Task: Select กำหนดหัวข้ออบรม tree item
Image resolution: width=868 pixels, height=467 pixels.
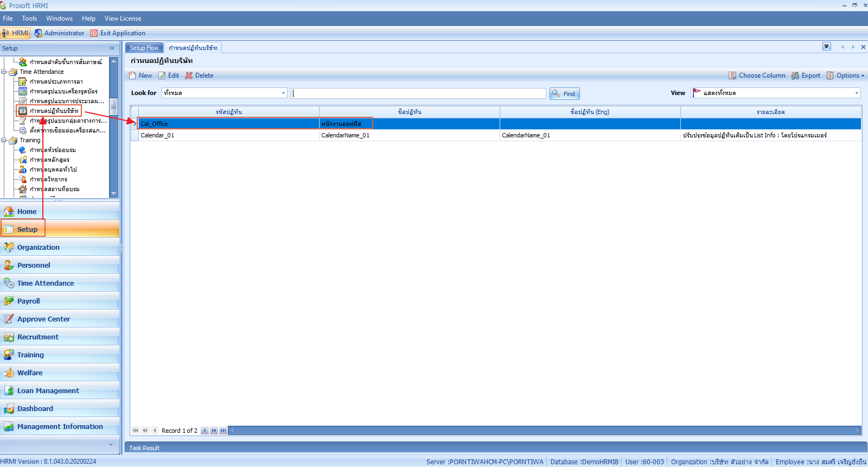Action: click(x=53, y=150)
